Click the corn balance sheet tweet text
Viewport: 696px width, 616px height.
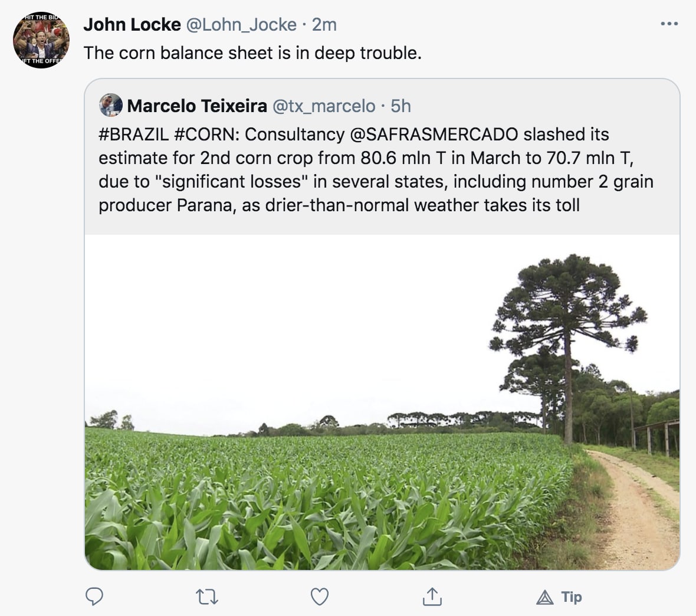click(x=252, y=53)
